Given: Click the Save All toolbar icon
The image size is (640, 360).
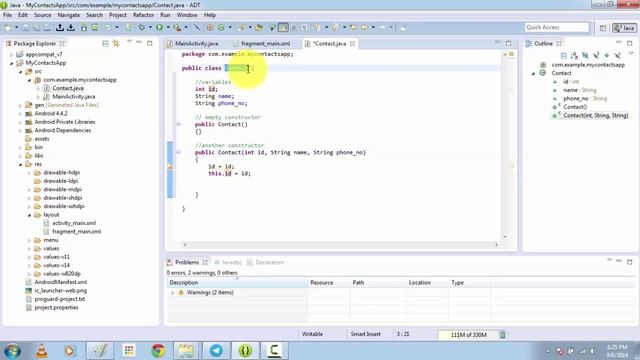Looking at the screenshot, I should coord(36,27).
